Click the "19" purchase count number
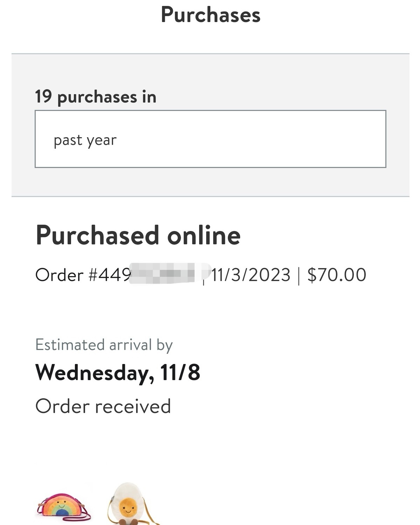 [43, 97]
